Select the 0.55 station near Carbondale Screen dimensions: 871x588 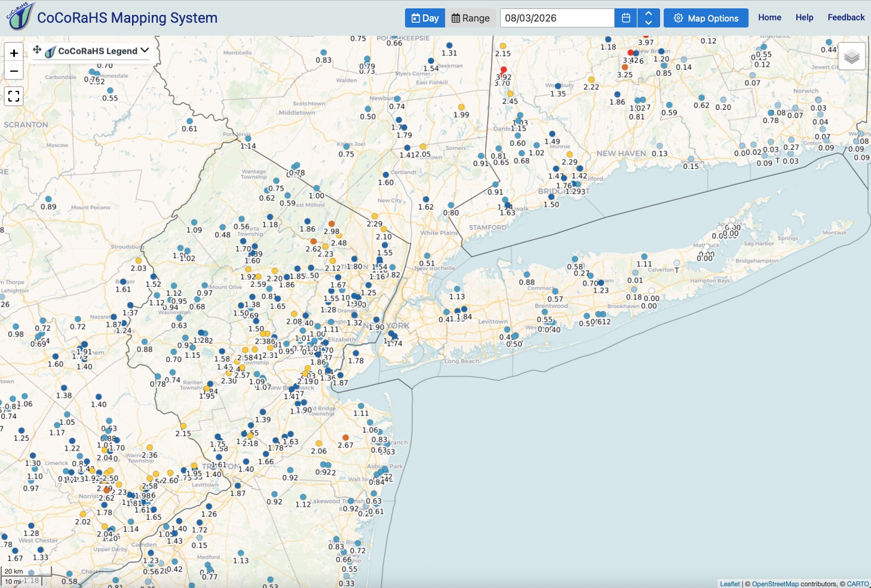(110, 91)
